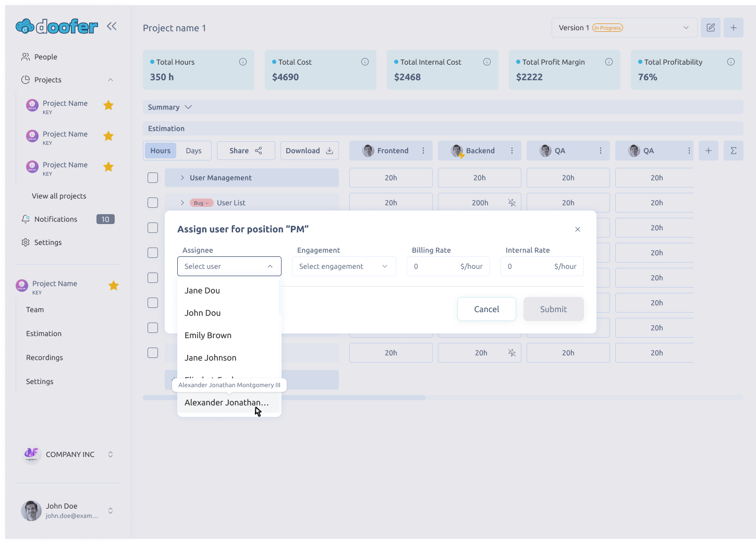The height and width of the screenshot is (544, 756).
Task: Collapse the sidebar with the double-chevron icon
Action: 111,26
